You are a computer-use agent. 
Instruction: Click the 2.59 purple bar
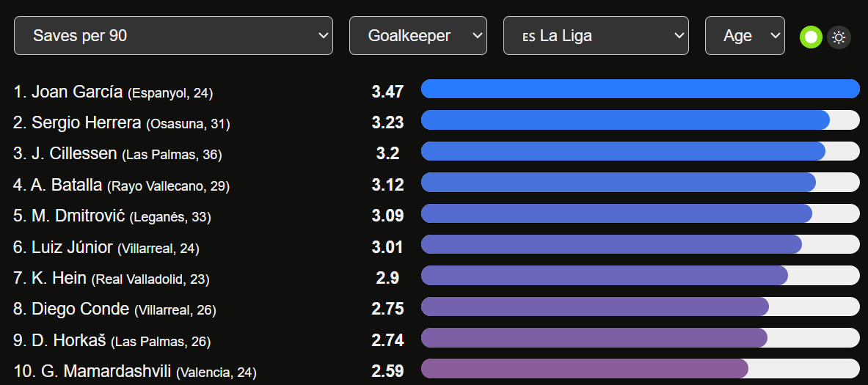pyautogui.click(x=585, y=368)
